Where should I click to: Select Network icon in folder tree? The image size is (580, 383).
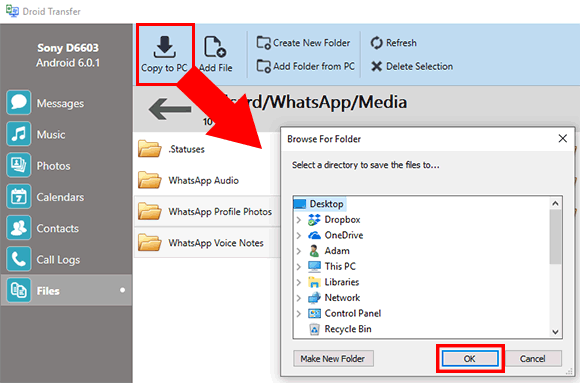tap(314, 298)
